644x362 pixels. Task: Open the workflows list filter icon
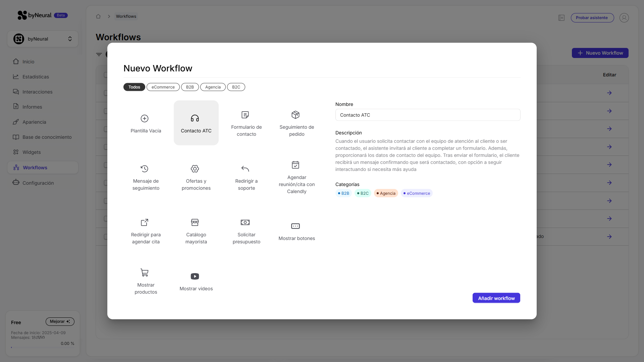coord(99,54)
